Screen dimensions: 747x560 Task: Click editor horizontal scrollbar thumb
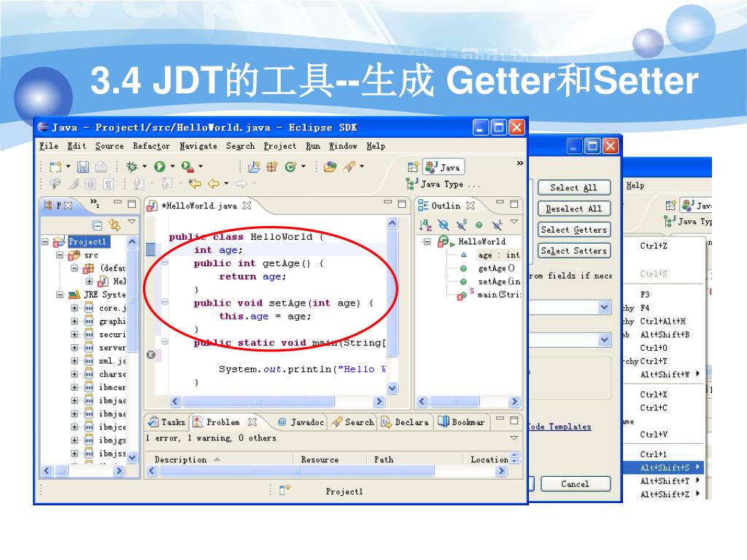[x=259, y=402]
